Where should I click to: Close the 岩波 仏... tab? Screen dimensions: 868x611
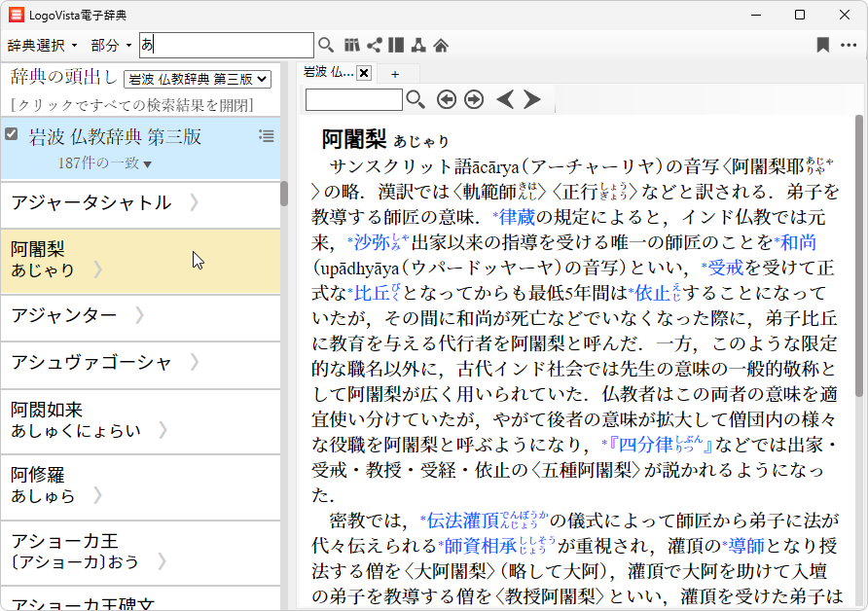pyautogui.click(x=364, y=73)
